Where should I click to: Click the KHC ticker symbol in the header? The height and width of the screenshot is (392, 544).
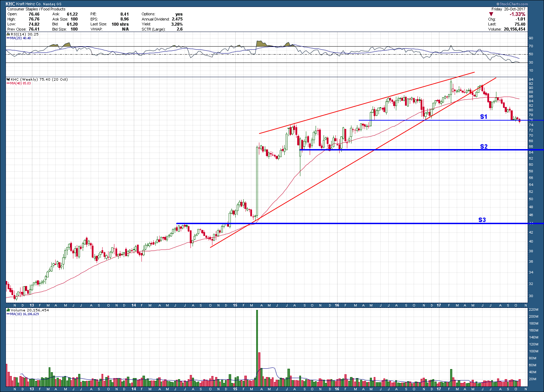click(x=10, y=4)
